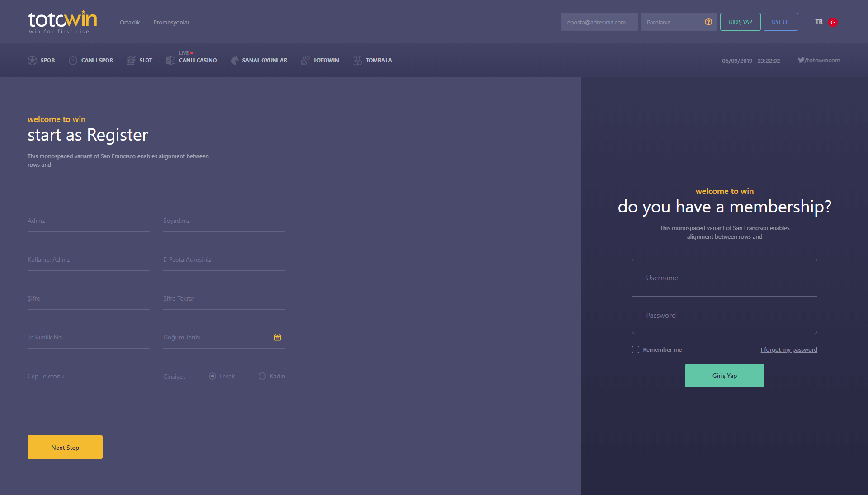This screenshot has width=868, height=495.
Task: Follow the I forgot my password link
Action: 788,349
